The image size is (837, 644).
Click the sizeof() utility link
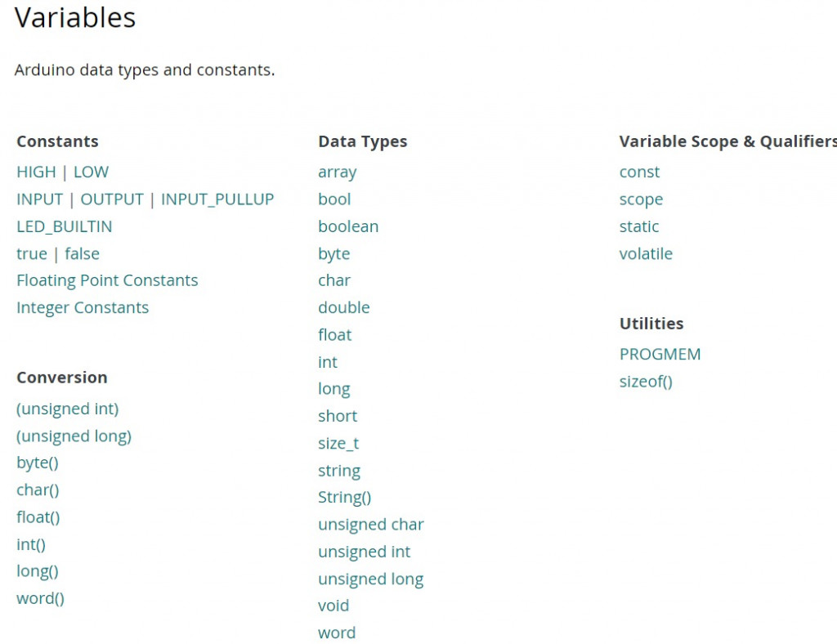646,382
